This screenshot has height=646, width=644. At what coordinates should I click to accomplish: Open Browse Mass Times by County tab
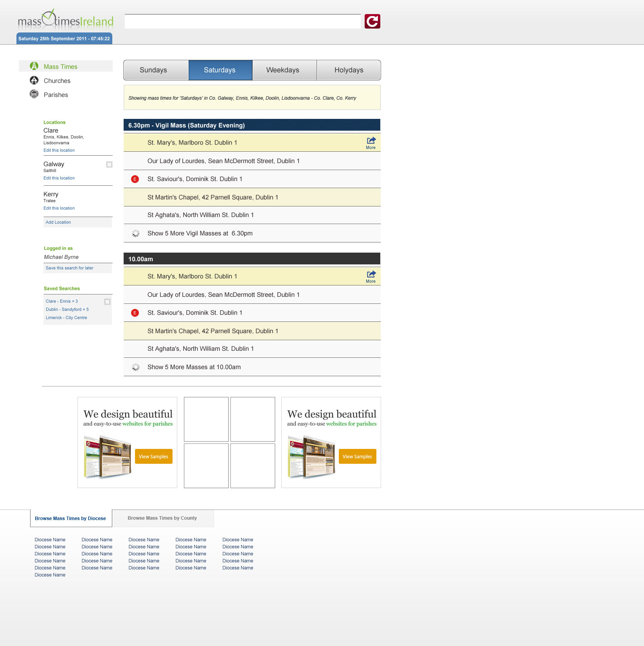(x=162, y=518)
